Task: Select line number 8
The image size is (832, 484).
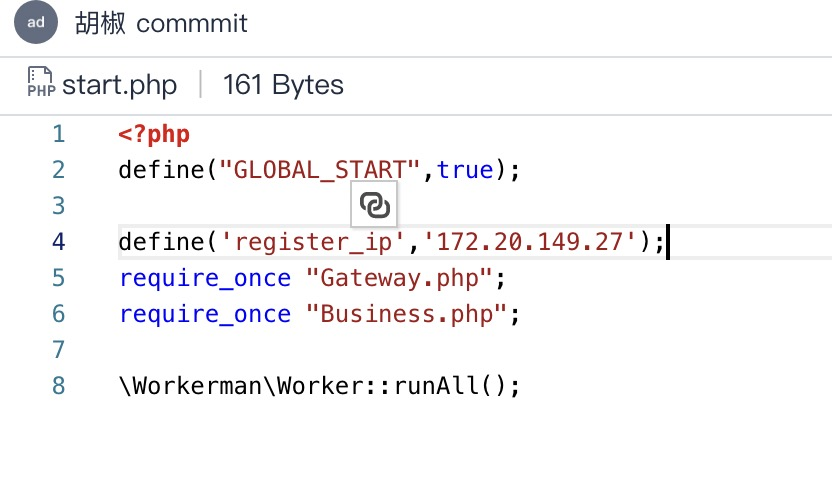Action: point(58,386)
